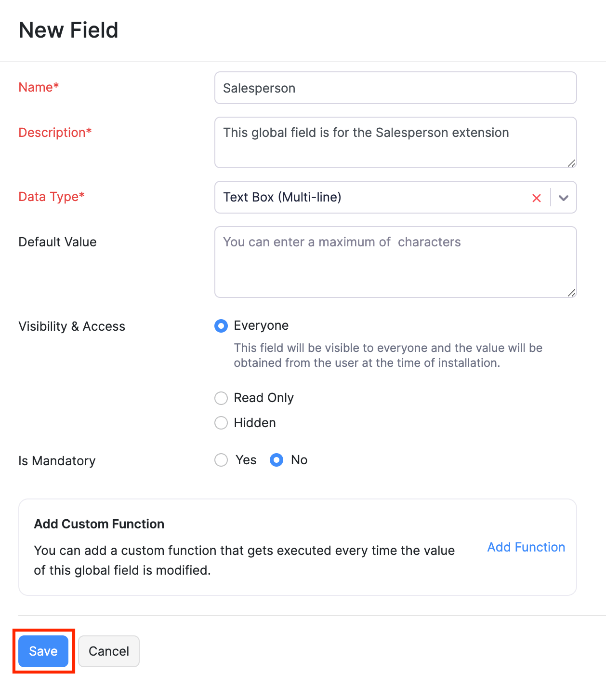Select the Read Only radio button
The image size is (606, 700).
point(221,398)
